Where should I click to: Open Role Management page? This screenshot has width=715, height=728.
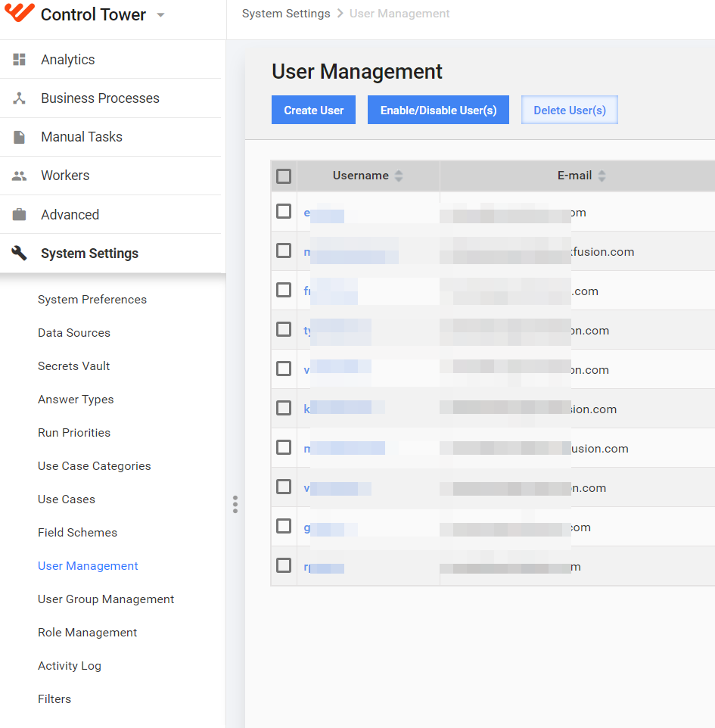point(87,633)
